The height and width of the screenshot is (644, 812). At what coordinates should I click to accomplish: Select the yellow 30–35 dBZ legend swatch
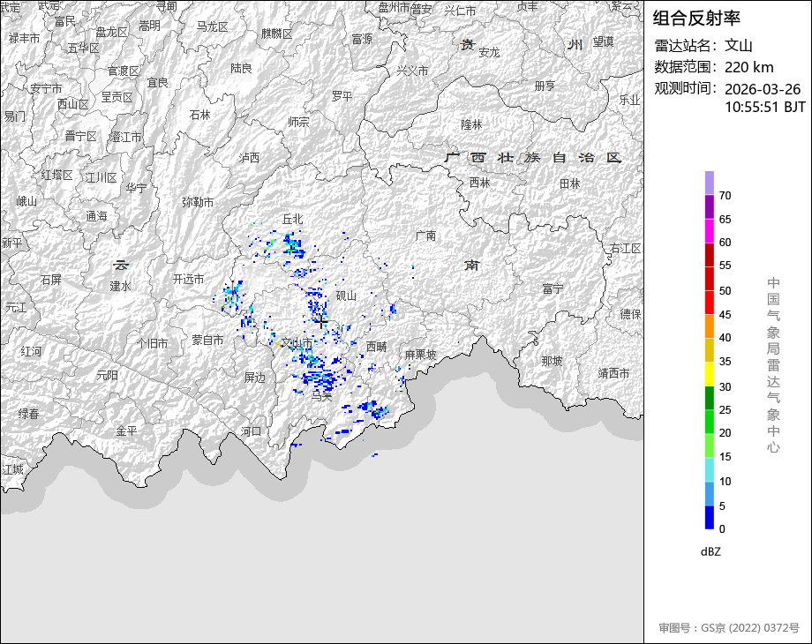[x=709, y=374]
